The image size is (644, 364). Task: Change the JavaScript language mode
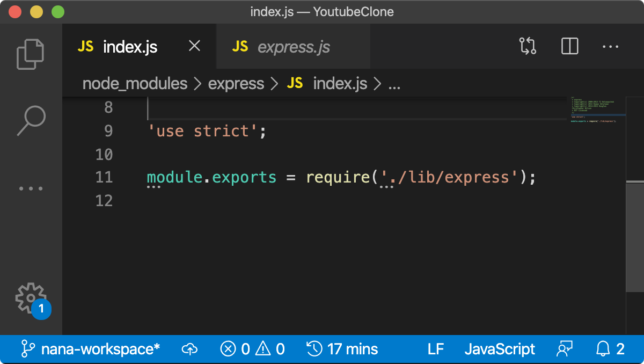pyautogui.click(x=500, y=349)
